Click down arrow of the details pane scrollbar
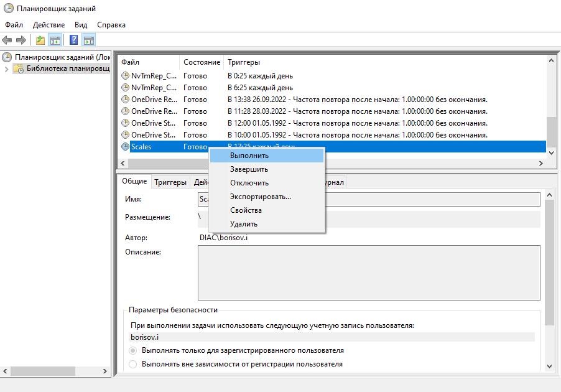 (549, 366)
